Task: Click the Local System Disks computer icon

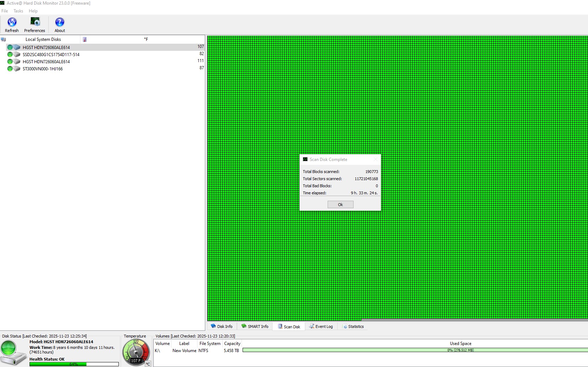Action: coord(4,39)
